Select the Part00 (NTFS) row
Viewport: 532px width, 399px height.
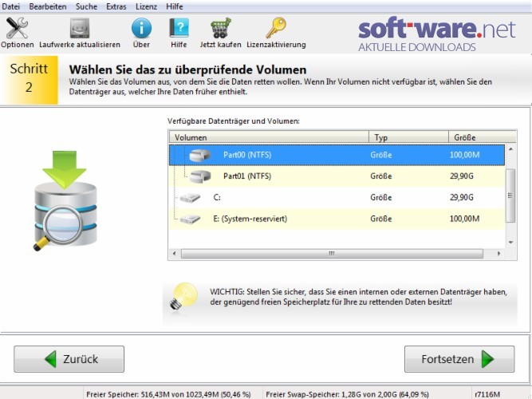tap(337, 155)
